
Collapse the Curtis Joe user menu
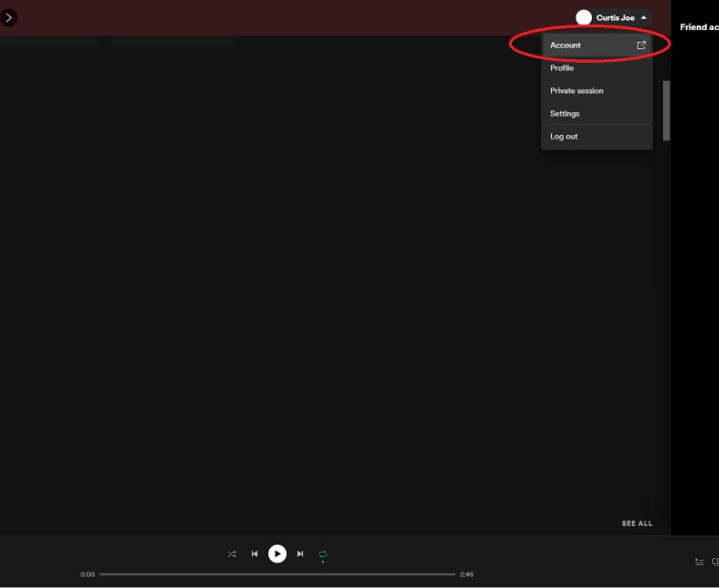pos(616,18)
